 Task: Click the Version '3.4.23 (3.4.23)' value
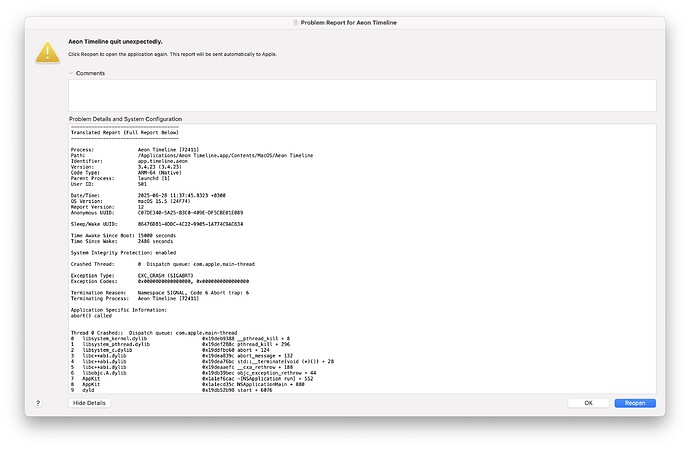click(160, 167)
